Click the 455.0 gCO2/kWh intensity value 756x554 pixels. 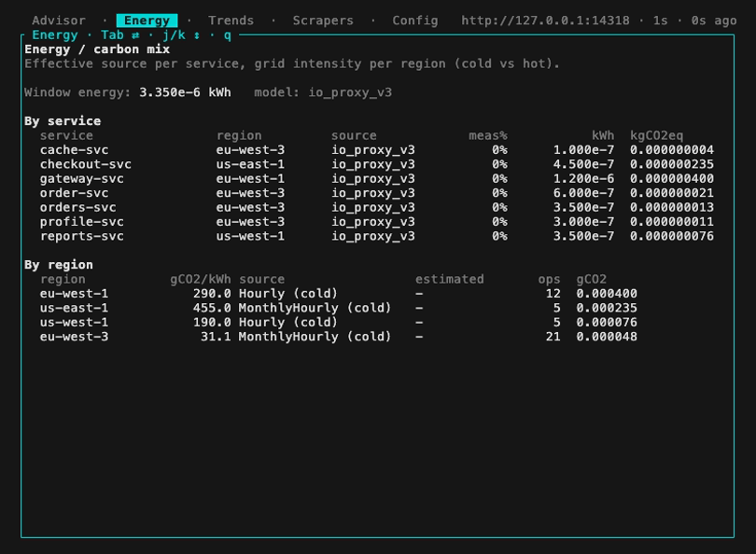pyautogui.click(x=212, y=309)
